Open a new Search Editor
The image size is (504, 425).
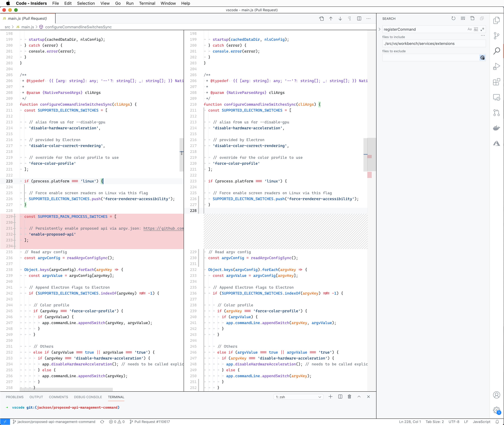pyautogui.click(x=472, y=18)
